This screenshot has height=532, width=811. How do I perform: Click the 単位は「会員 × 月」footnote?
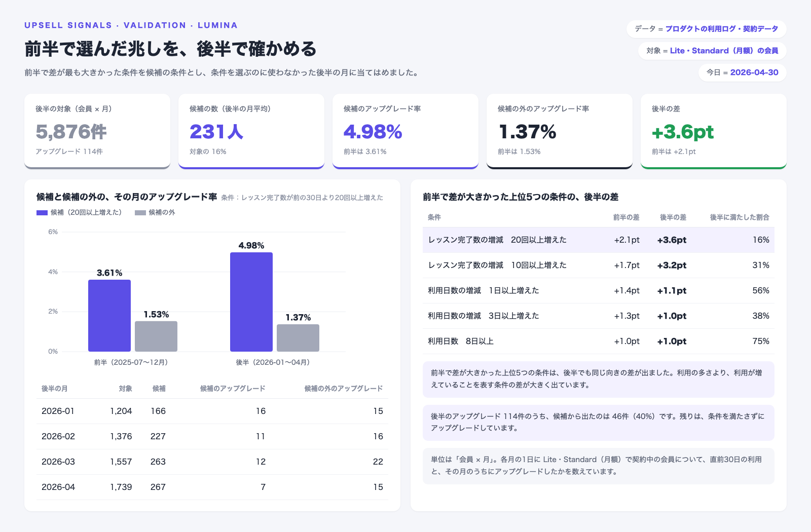[x=599, y=466]
